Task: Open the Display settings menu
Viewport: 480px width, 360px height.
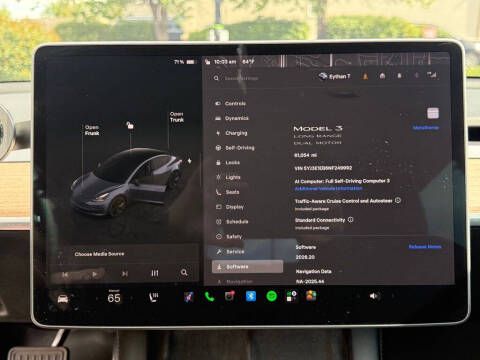Action: tap(230, 207)
